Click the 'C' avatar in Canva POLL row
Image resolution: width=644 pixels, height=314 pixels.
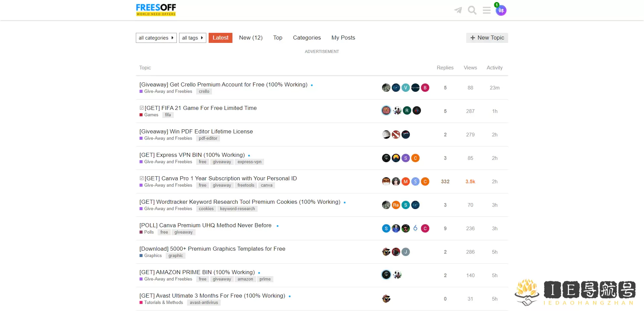click(x=425, y=229)
